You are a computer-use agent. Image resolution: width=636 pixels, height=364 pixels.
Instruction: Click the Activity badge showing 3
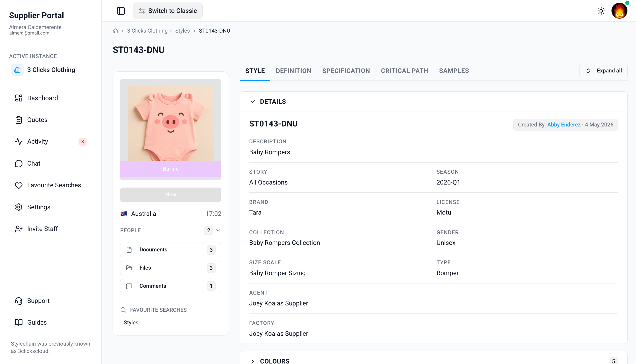[x=83, y=142]
